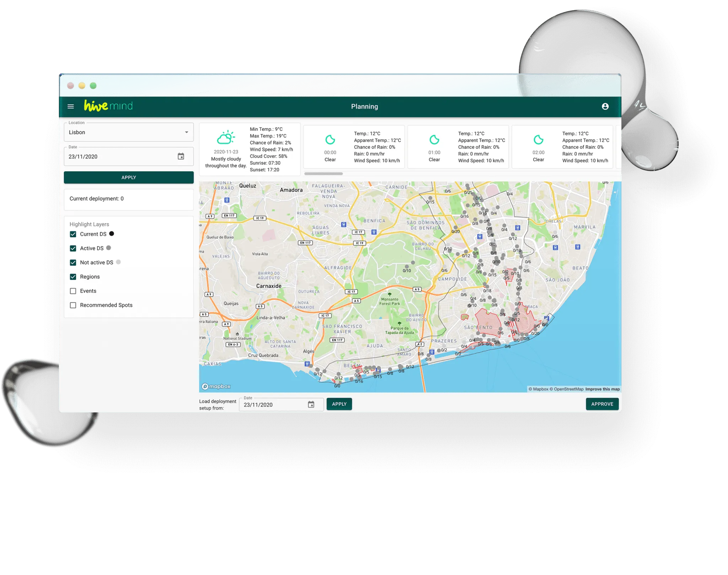Open calendar picker for top Date field
Viewport: 728px width, 575px height.
pos(181,156)
